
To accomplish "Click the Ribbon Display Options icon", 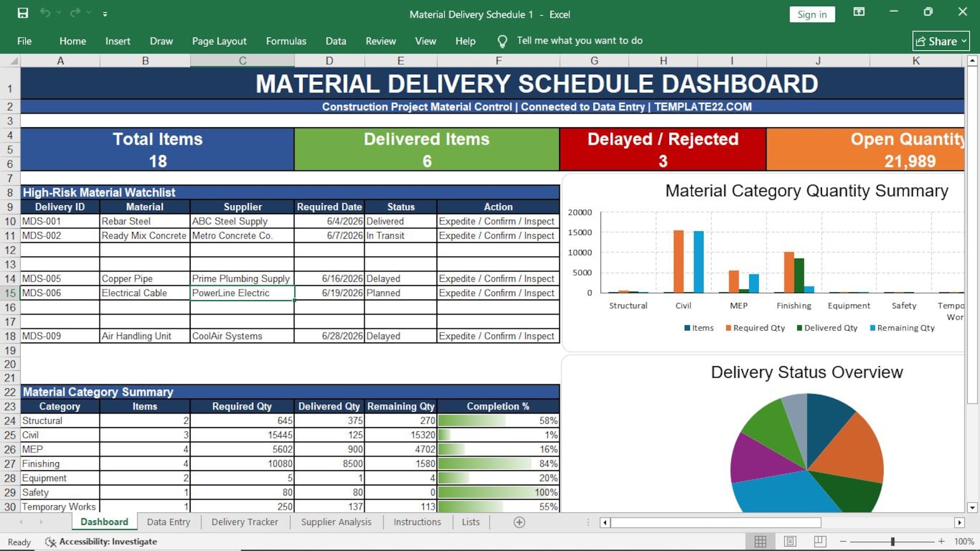I will point(859,12).
